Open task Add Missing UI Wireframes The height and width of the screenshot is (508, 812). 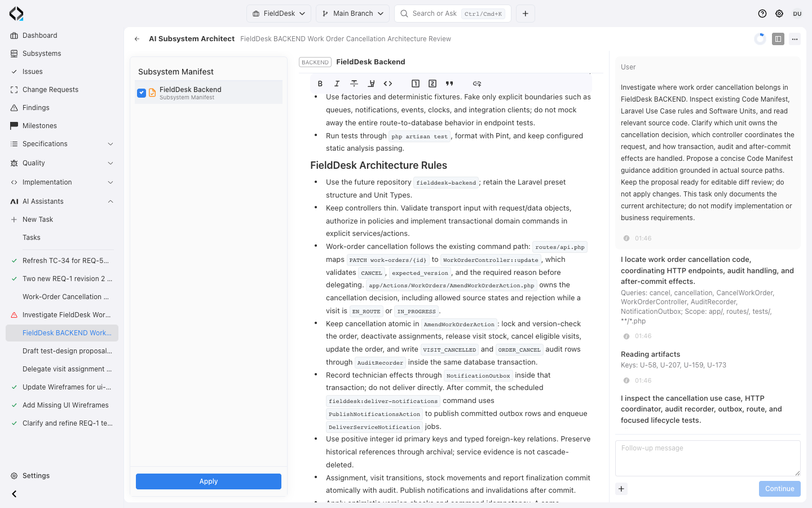[x=62, y=405]
